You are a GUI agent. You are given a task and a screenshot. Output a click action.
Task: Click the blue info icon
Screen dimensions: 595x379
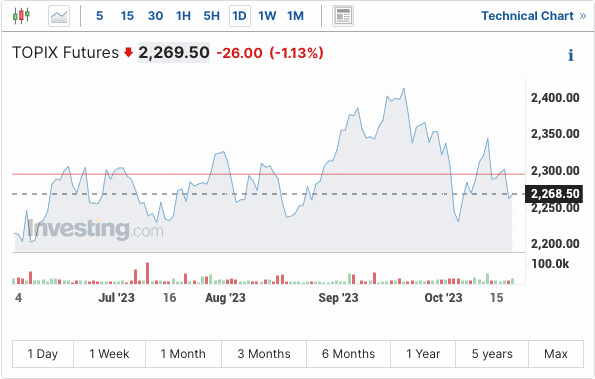[x=571, y=55]
